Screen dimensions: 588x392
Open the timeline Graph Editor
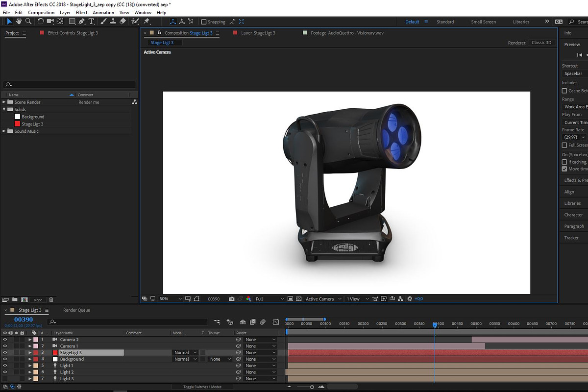276,322
